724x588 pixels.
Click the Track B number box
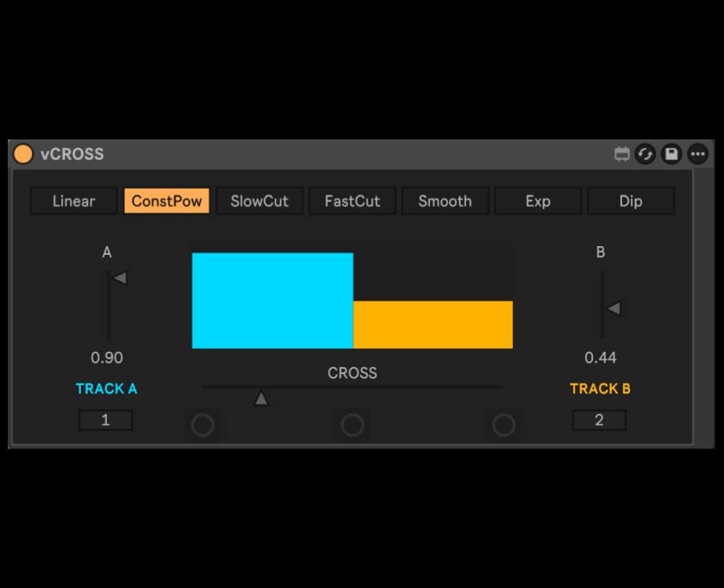pyautogui.click(x=599, y=420)
